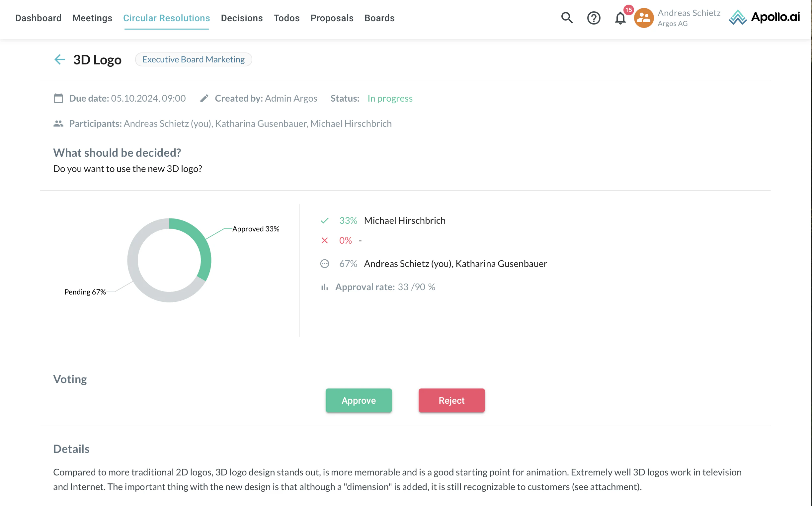The height and width of the screenshot is (506, 812).
Task: Open the search
Action: pyautogui.click(x=566, y=18)
